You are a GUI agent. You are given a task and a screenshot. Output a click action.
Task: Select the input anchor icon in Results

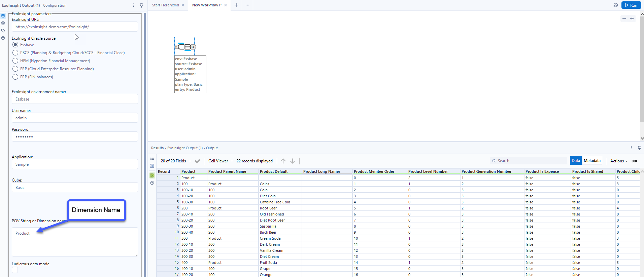[x=152, y=166]
